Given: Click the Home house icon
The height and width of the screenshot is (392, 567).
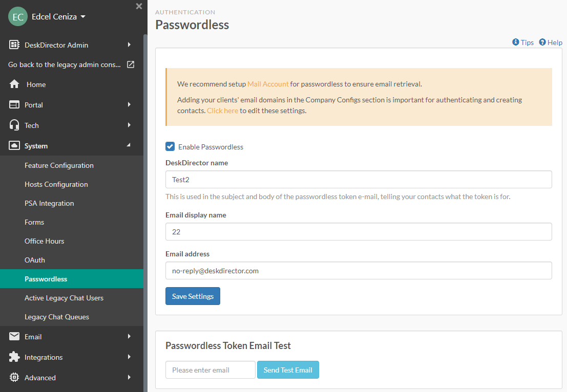Looking at the screenshot, I should pos(14,84).
